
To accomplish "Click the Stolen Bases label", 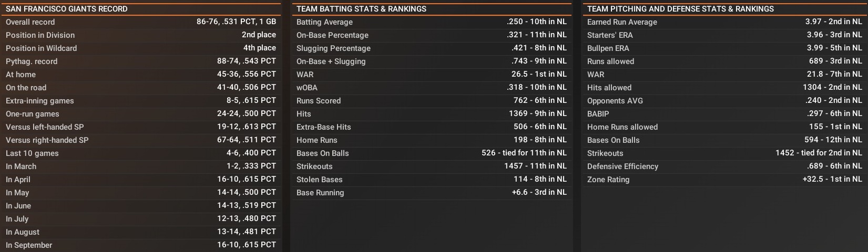I will [319, 180].
